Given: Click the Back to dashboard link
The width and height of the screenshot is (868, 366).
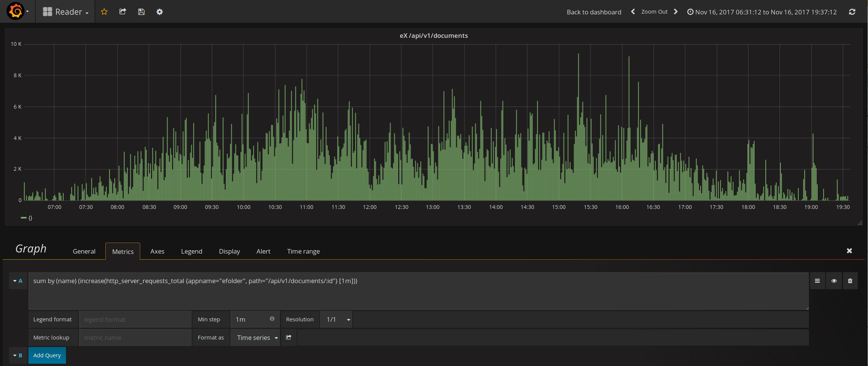Looking at the screenshot, I should pyautogui.click(x=594, y=12).
